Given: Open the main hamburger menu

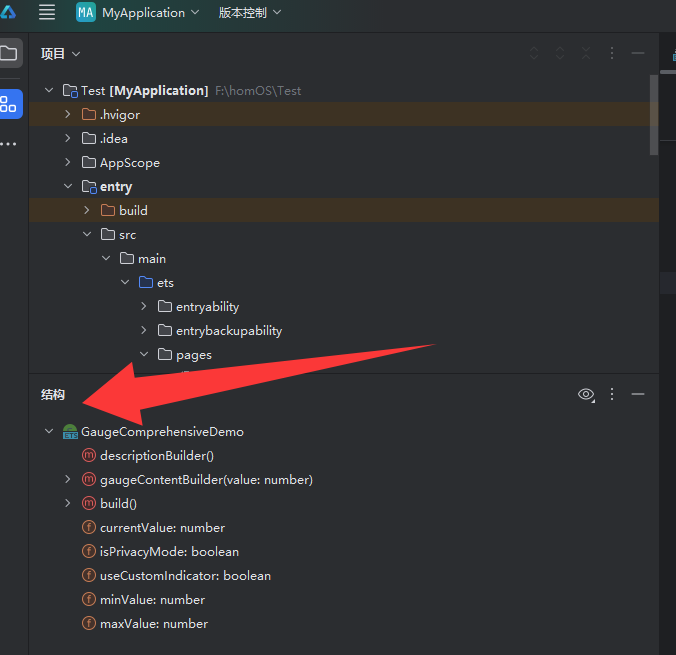Looking at the screenshot, I should tap(47, 12).
